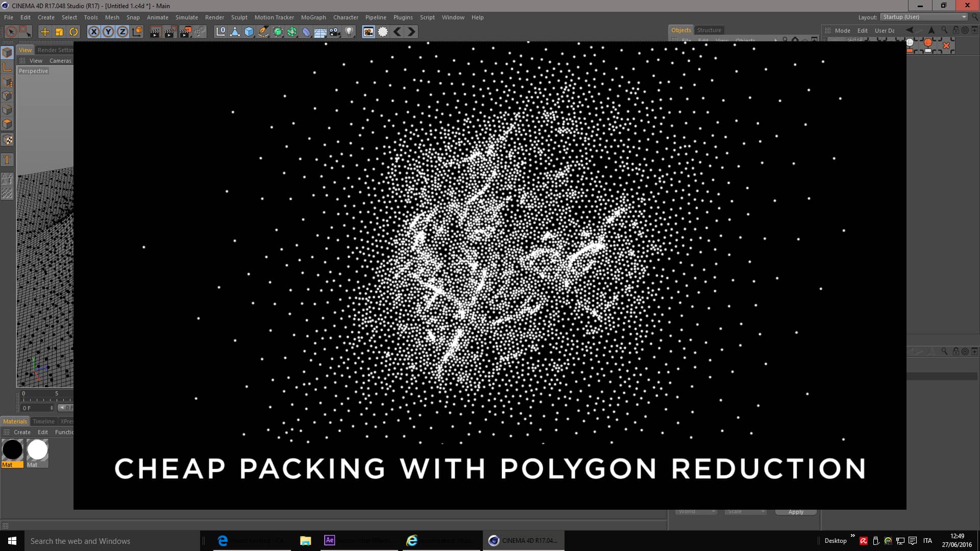Click the Apply button at bottom right
The height and width of the screenshot is (551, 980).
pos(796,511)
